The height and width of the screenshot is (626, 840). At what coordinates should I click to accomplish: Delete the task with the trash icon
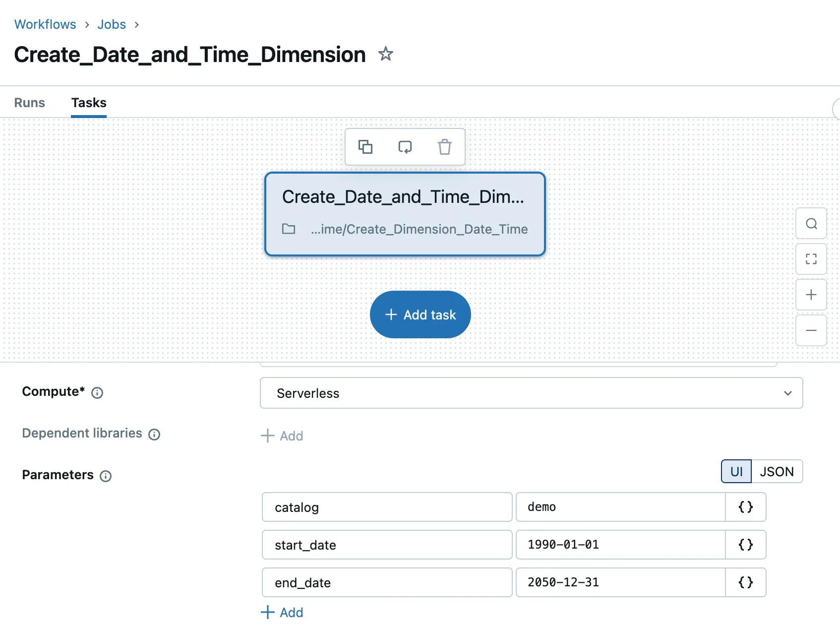[445, 147]
